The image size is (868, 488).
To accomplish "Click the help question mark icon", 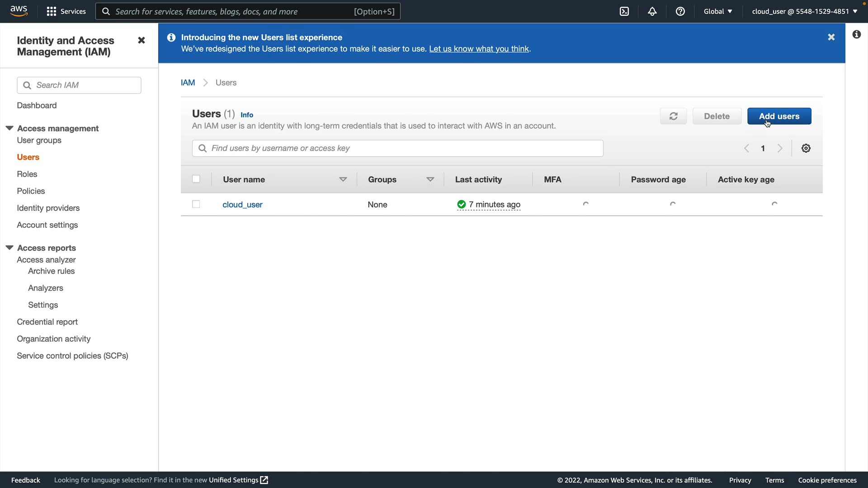I will pos(680,11).
